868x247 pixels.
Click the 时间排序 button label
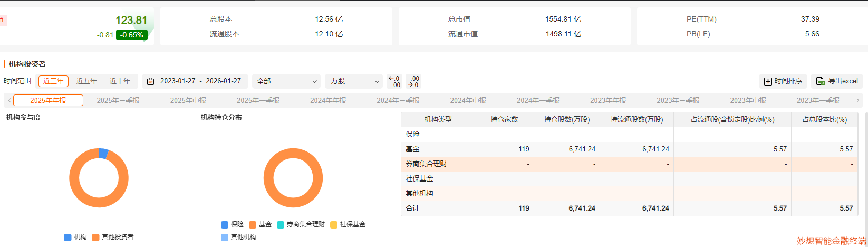[788, 81]
